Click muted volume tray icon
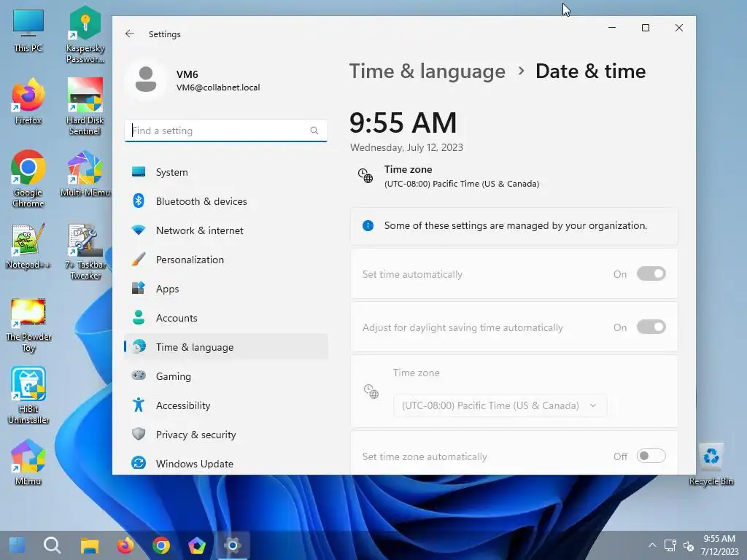747x560 pixels. 689,545
